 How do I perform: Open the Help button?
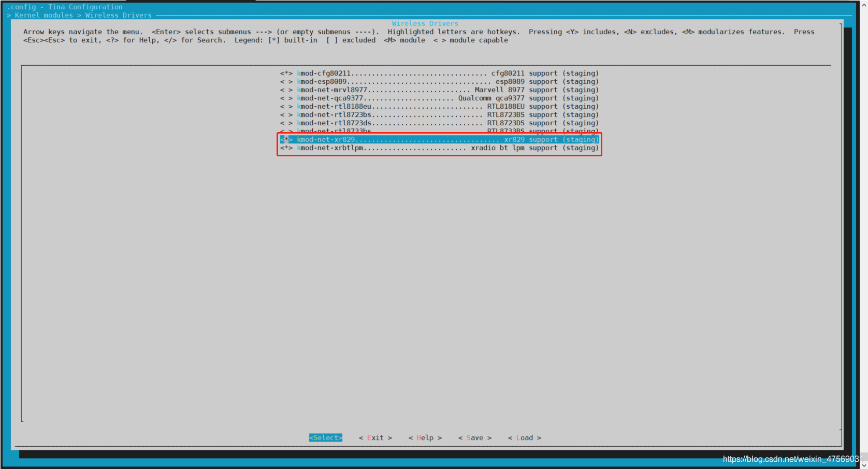tap(425, 438)
